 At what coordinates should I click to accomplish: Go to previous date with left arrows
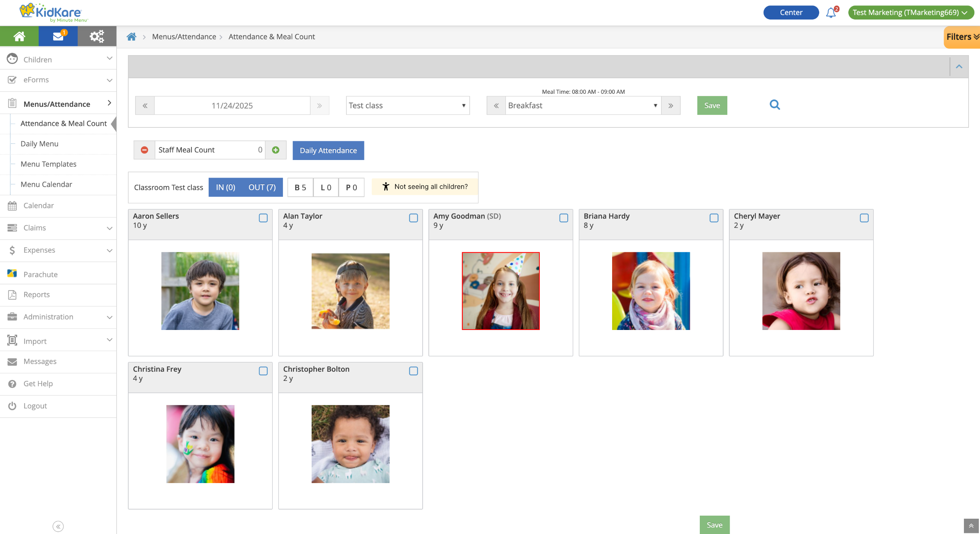coord(145,106)
